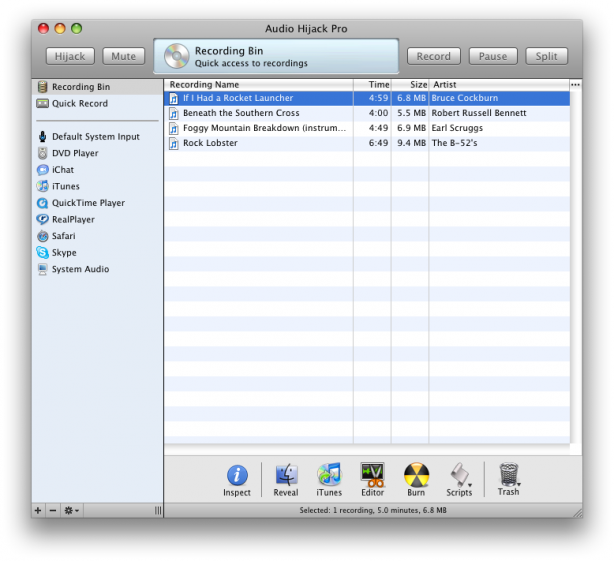This screenshot has height=561, width=614.
Task: Remove session with minus button
Action: tap(53, 510)
